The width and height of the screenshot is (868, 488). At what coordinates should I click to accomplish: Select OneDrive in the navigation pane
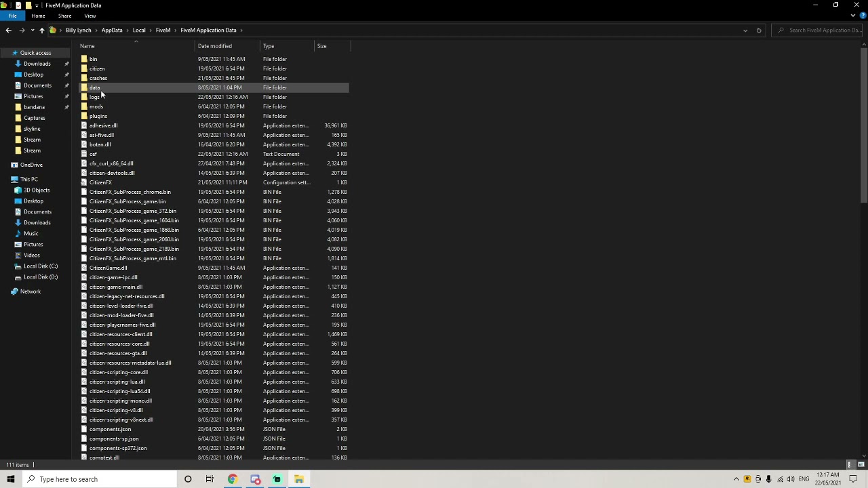(x=31, y=165)
